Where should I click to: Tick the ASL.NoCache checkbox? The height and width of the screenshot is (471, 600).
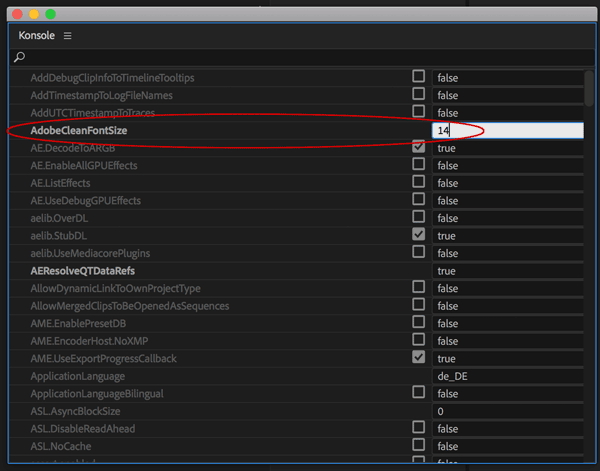point(418,445)
